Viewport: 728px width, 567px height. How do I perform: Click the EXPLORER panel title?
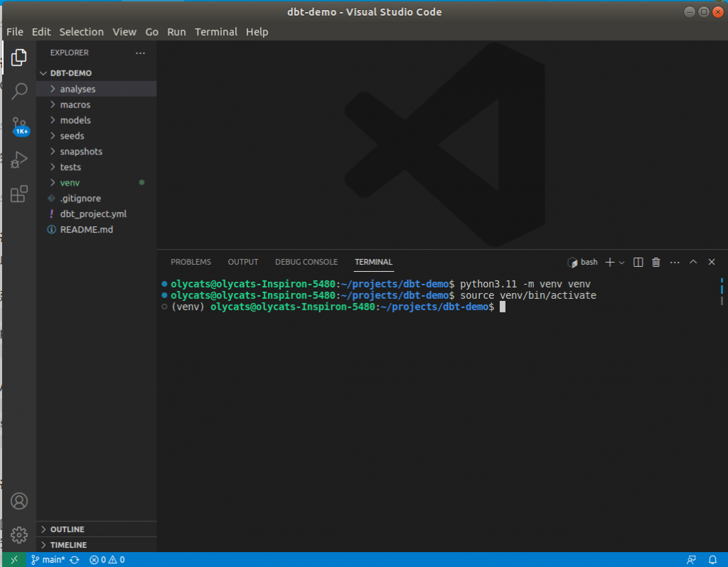69,53
